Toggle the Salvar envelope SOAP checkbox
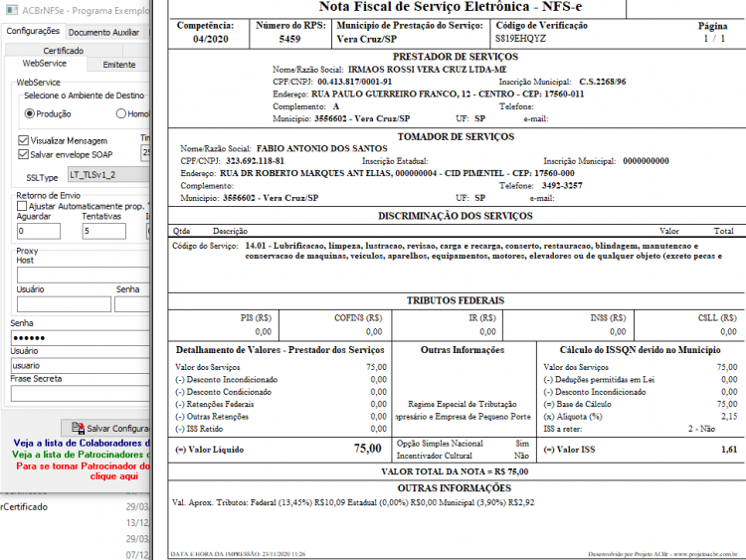The image size is (746, 560). point(23,154)
